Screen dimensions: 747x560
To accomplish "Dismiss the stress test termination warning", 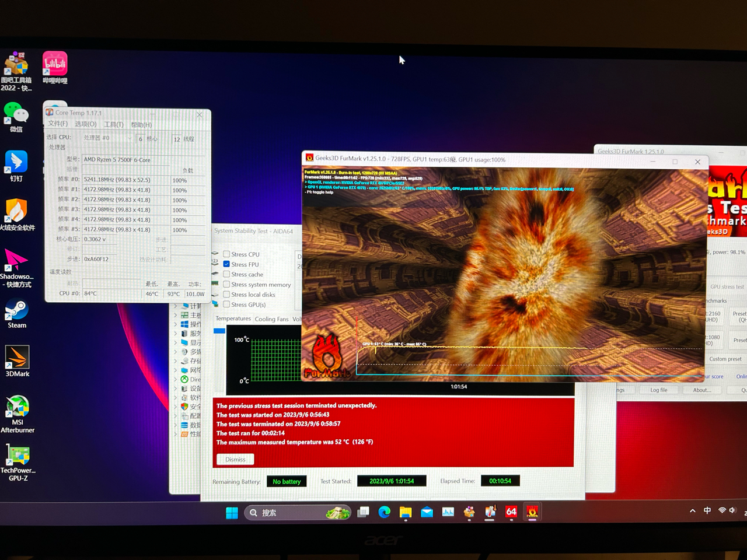I will [235, 460].
